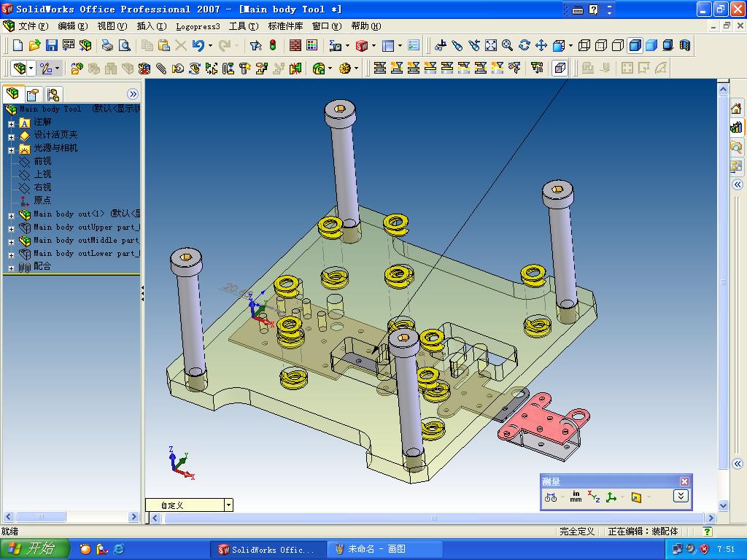Click the paperclip attachment icon
747x560 pixels.
[161, 69]
